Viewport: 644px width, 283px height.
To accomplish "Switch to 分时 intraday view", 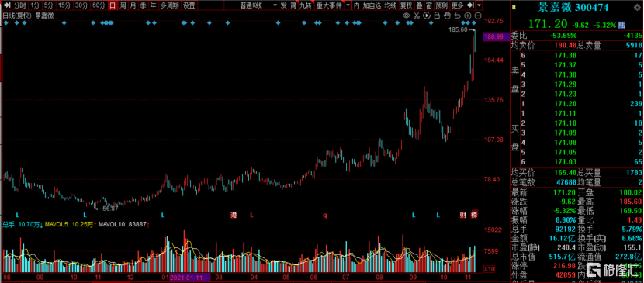I will tap(19, 5).
